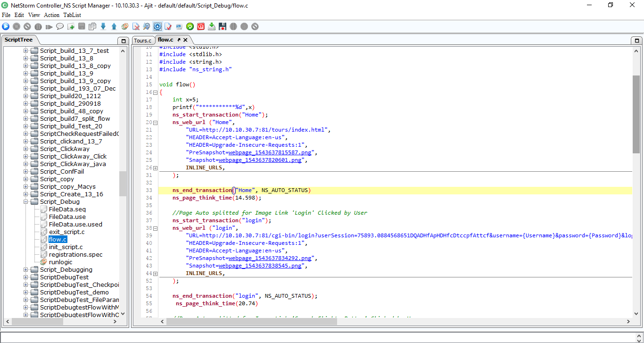Click the document with red X icon
The image size is (644, 343).
point(136,26)
